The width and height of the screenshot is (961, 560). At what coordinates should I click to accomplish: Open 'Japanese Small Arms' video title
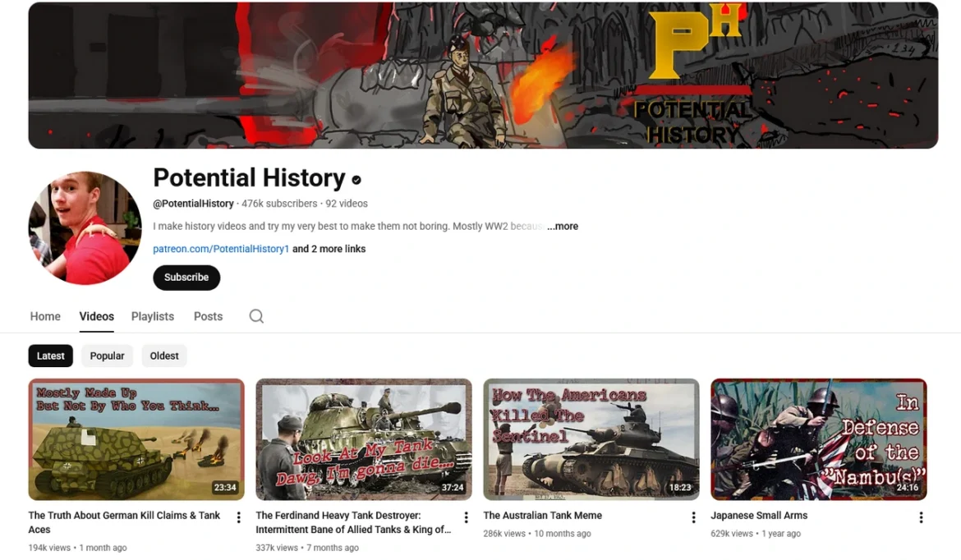pyautogui.click(x=759, y=516)
